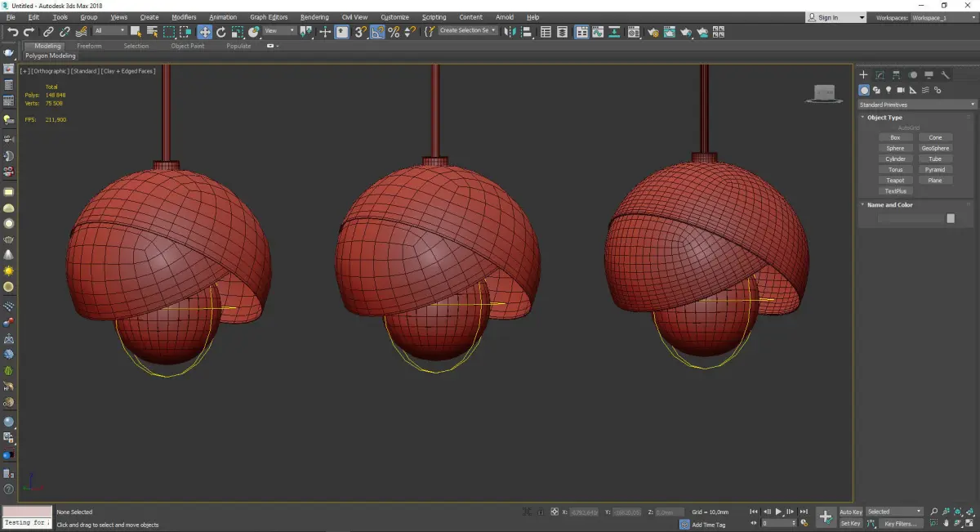Open the Mirror tool
The height and width of the screenshot is (532, 980).
click(x=510, y=32)
